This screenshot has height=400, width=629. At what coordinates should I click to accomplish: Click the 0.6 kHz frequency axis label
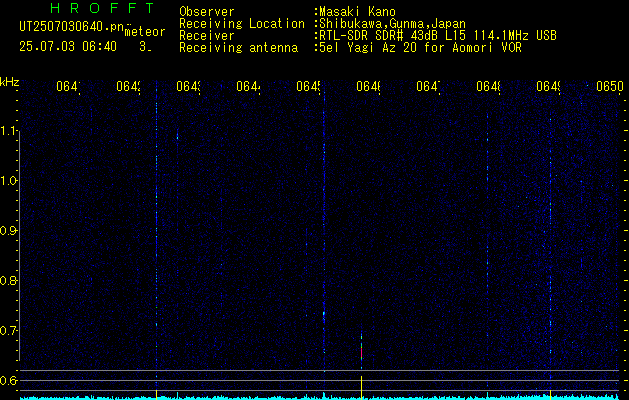click(8, 380)
